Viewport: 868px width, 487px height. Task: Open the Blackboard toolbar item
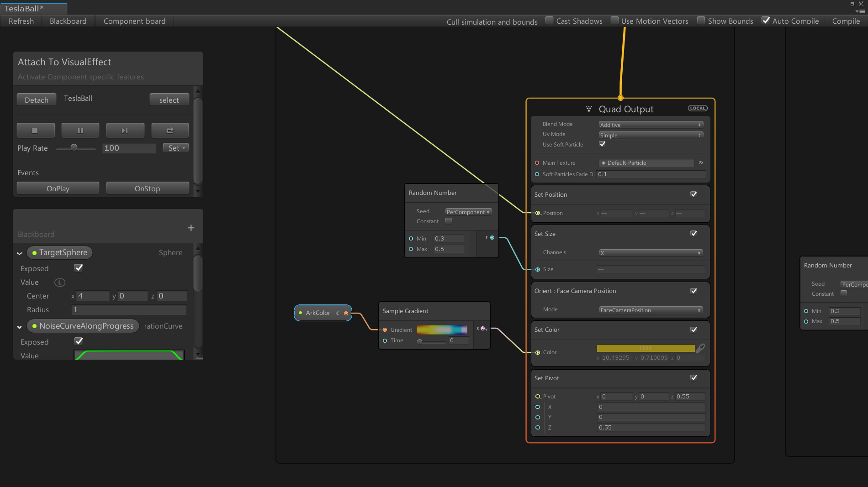[x=68, y=21]
